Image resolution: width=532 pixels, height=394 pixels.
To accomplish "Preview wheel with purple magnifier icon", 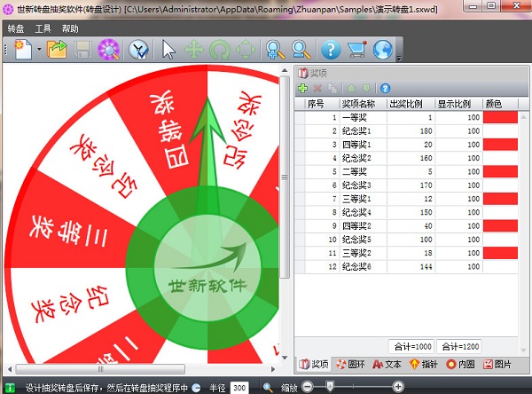I will pos(108,50).
